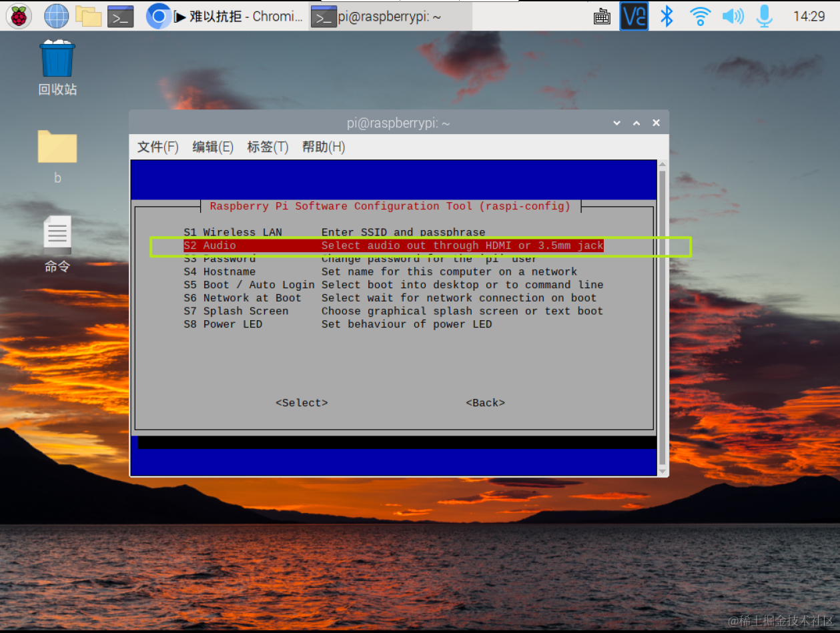Choose the S2 Audio option
The width and height of the screenshot is (840, 633).
394,245
